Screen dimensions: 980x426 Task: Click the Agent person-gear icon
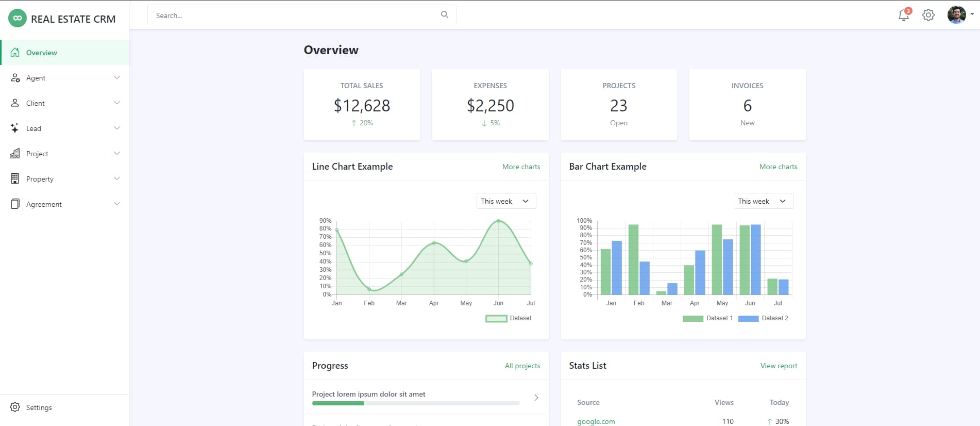[x=15, y=77]
